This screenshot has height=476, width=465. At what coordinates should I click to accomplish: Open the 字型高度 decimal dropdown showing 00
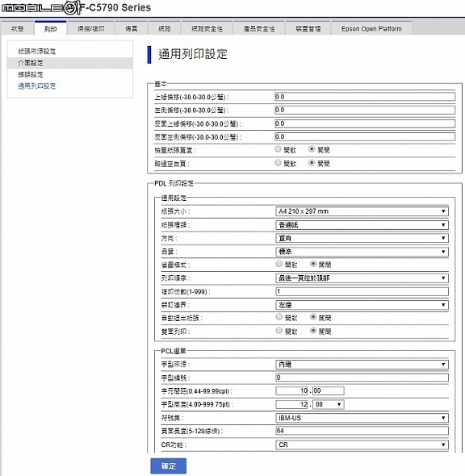[x=328, y=404]
